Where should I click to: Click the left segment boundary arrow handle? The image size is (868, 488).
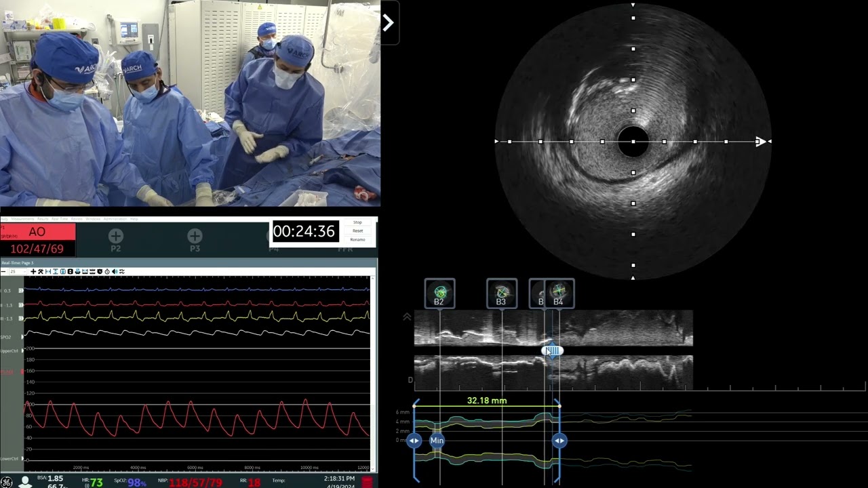click(414, 441)
